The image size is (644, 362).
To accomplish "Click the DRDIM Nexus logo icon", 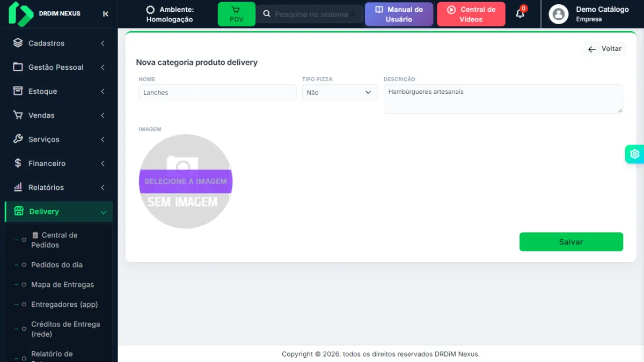I will (21, 14).
